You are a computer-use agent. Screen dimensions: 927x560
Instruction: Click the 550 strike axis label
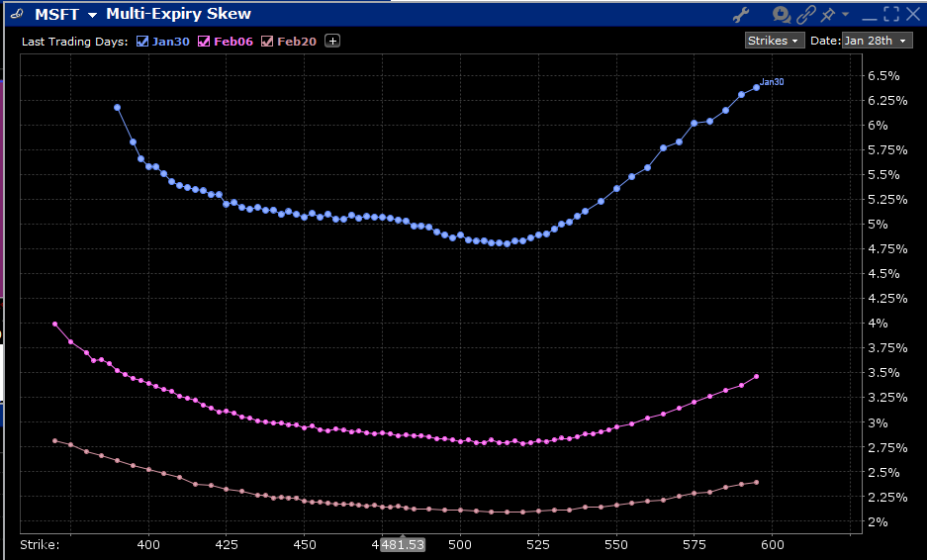click(616, 544)
